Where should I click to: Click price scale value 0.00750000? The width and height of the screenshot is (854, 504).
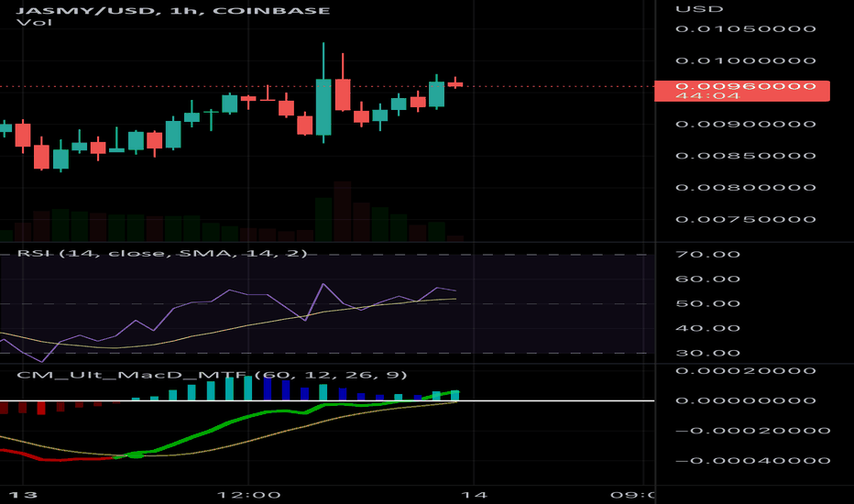click(x=746, y=220)
